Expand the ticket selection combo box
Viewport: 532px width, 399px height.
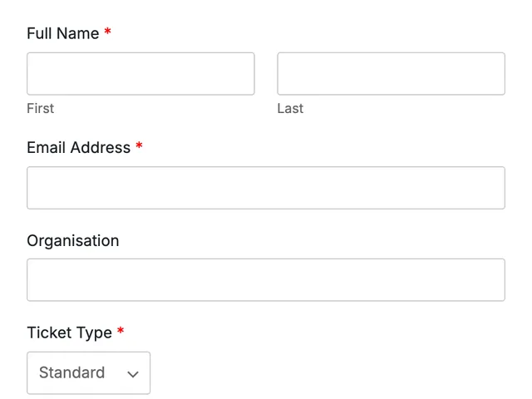[x=89, y=373]
